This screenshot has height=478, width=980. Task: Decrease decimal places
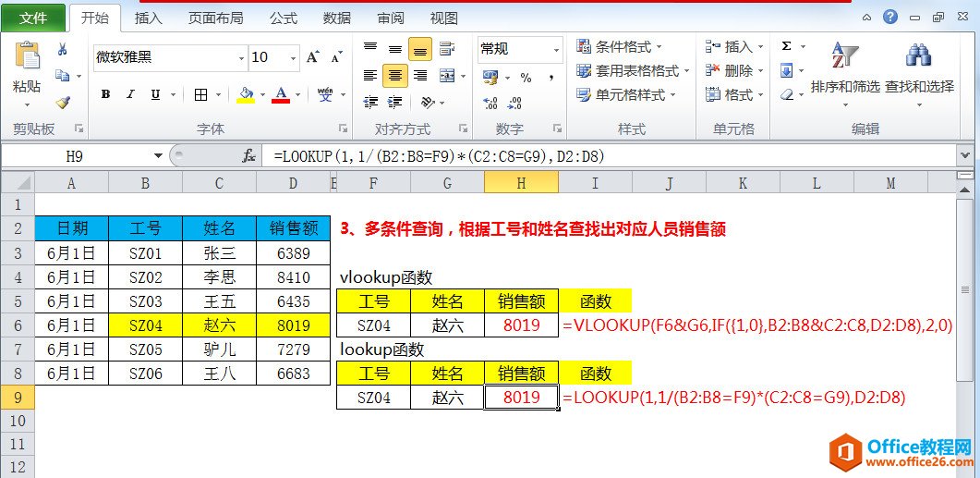click(x=515, y=103)
